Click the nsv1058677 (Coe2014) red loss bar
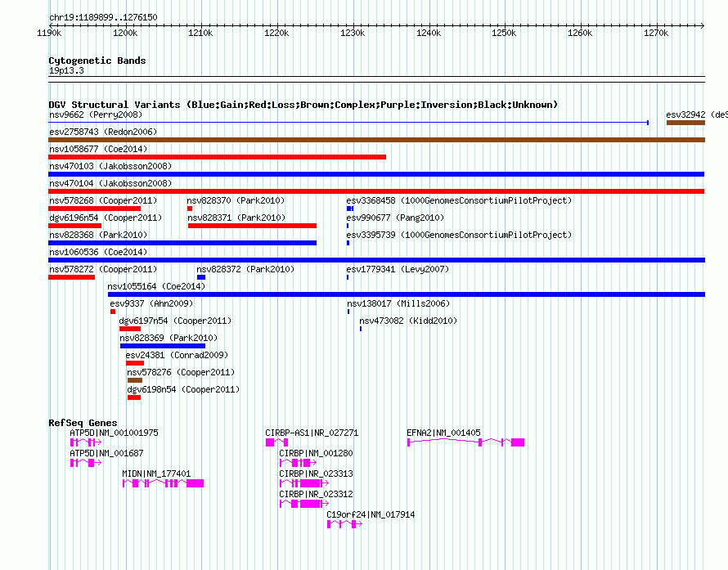Viewport: 728px width, 570px height. click(218, 157)
